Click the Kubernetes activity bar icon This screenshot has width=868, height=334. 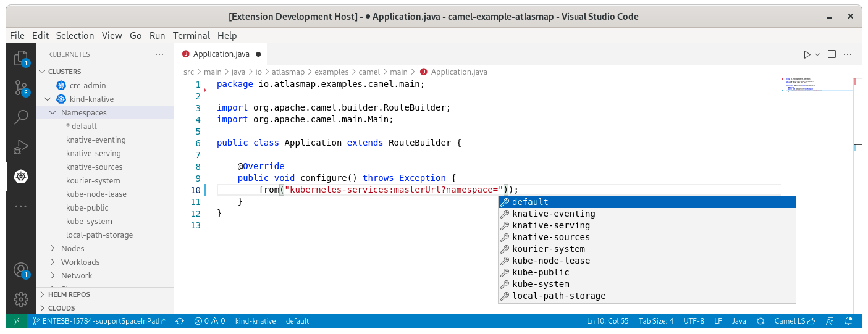(x=21, y=177)
